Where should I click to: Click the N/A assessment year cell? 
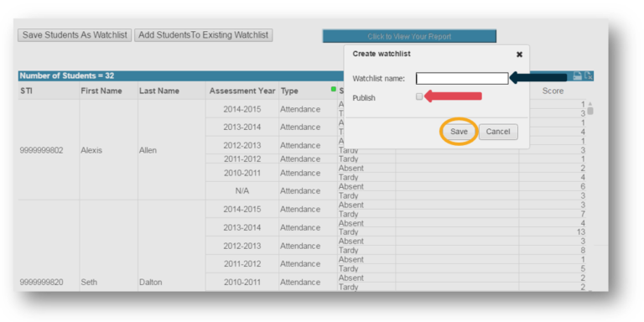pos(241,191)
